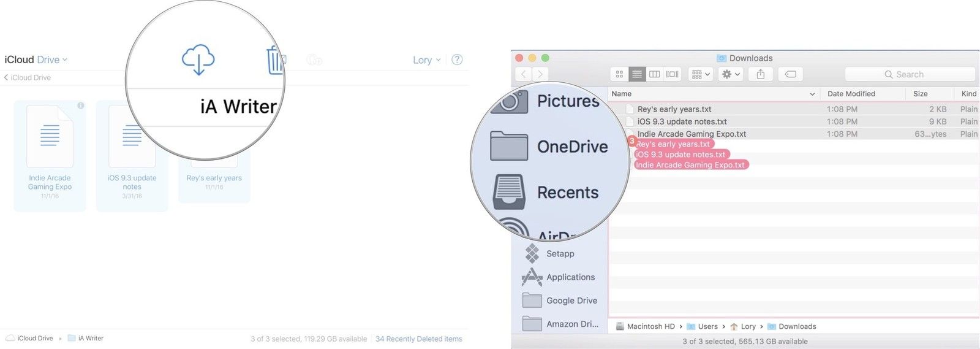
Task: Expand the Lory account menu
Action: coord(426,60)
